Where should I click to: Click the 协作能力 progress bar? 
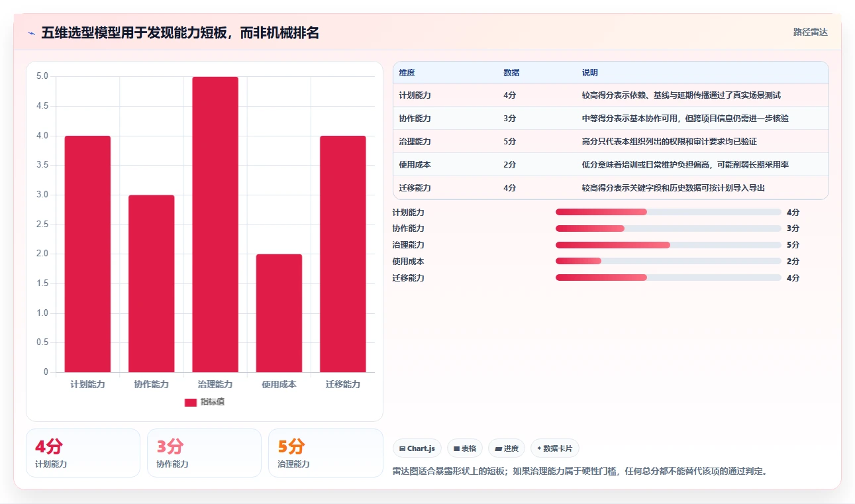pos(668,228)
